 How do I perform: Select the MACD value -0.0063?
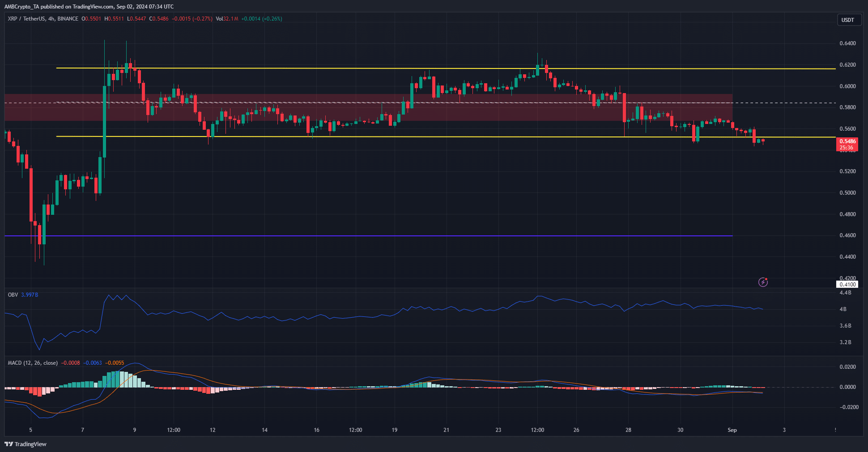click(93, 363)
